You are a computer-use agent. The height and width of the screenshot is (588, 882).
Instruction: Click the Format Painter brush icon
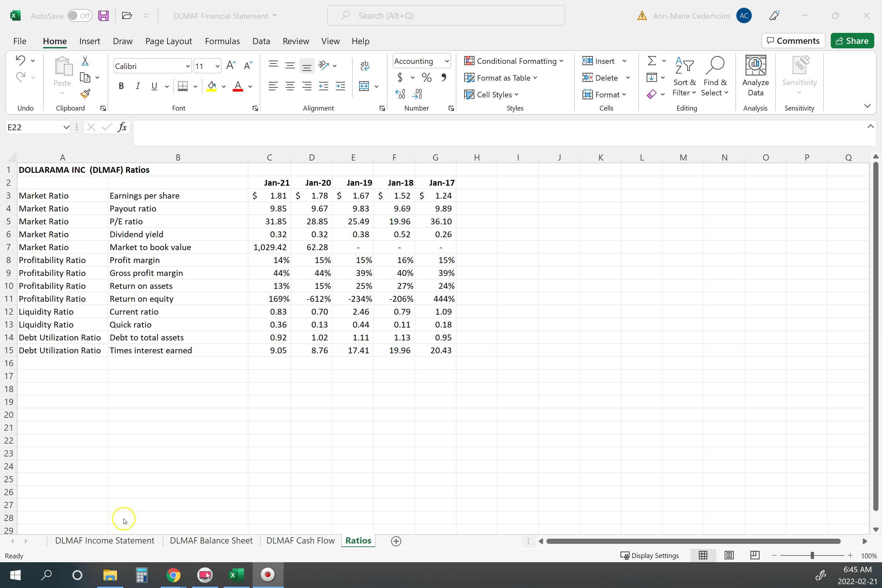point(85,93)
